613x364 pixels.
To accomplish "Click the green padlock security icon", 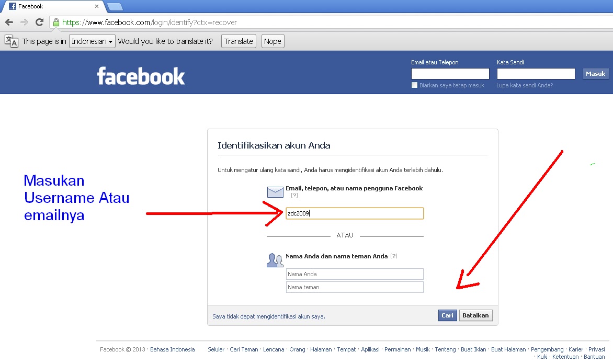I will tap(56, 22).
